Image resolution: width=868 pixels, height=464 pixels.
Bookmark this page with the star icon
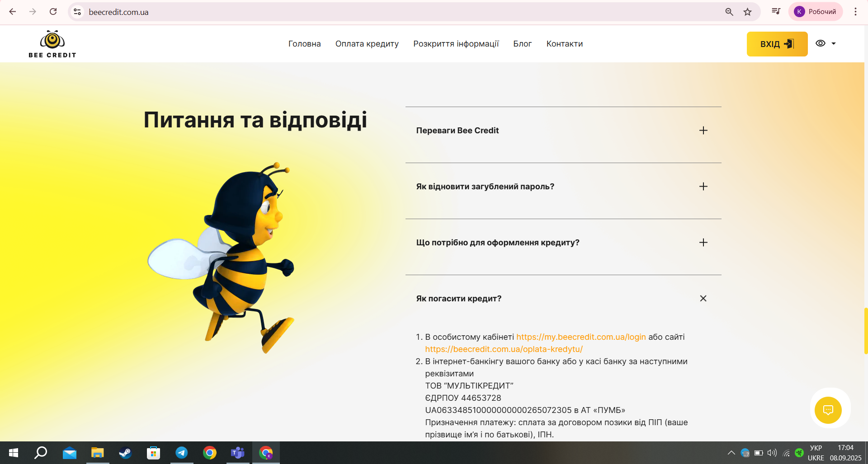(747, 12)
